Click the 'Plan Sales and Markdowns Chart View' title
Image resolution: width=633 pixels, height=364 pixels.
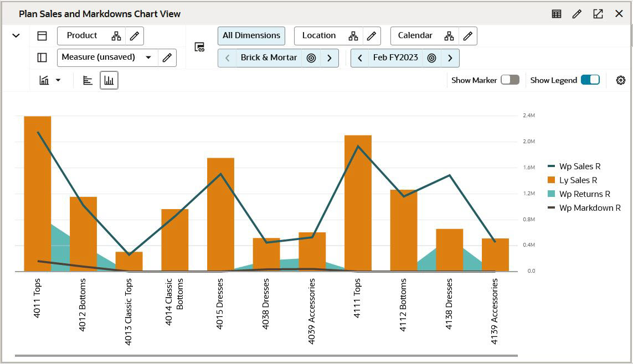(100, 14)
